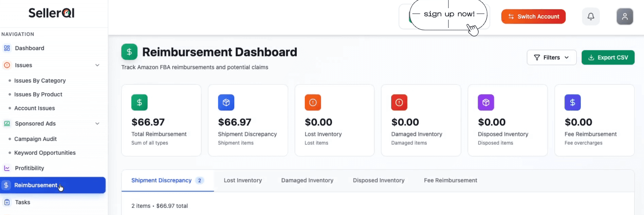The image size is (644, 215).
Task: Open Account Issues
Action: point(34,108)
